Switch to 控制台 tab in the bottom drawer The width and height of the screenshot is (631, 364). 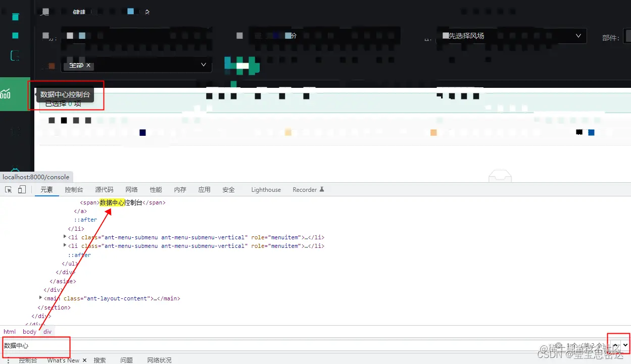pos(28,360)
